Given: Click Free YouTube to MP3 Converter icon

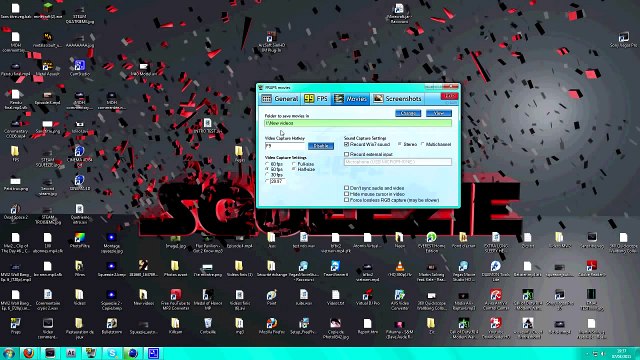Looking at the screenshot, I should 176,295.
